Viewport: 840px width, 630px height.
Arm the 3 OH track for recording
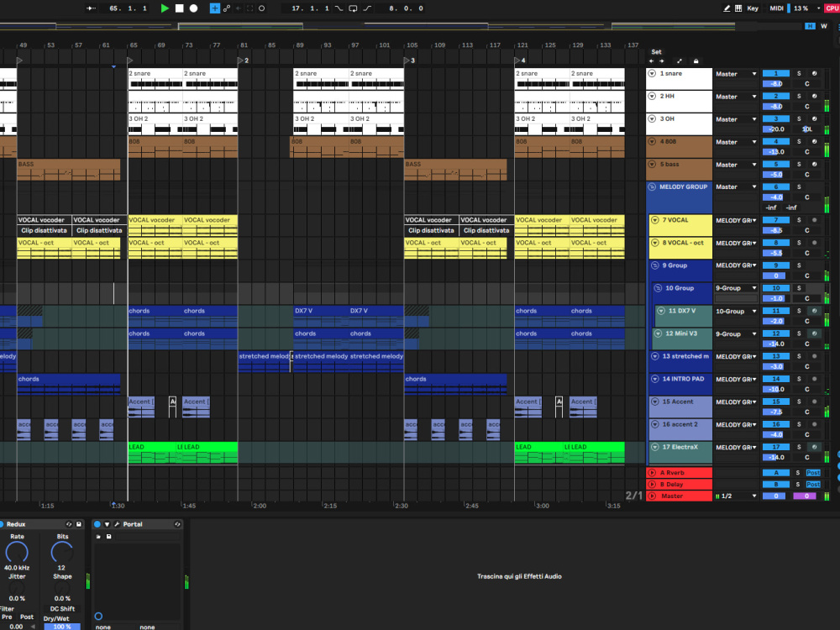tap(814, 119)
